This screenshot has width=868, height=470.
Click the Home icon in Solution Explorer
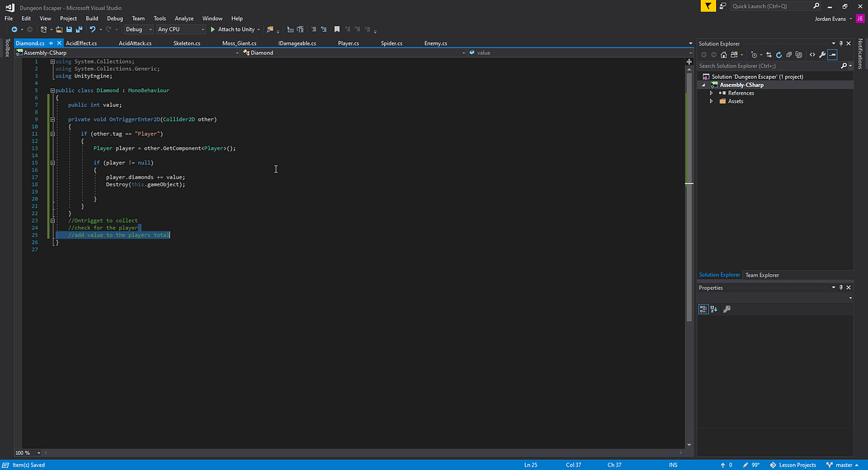(x=724, y=54)
